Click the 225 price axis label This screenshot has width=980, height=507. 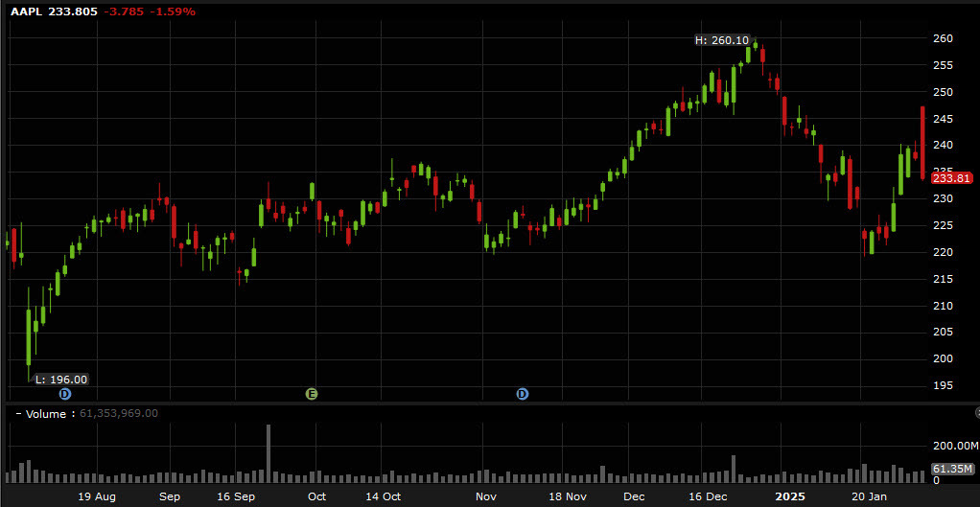[944, 225]
